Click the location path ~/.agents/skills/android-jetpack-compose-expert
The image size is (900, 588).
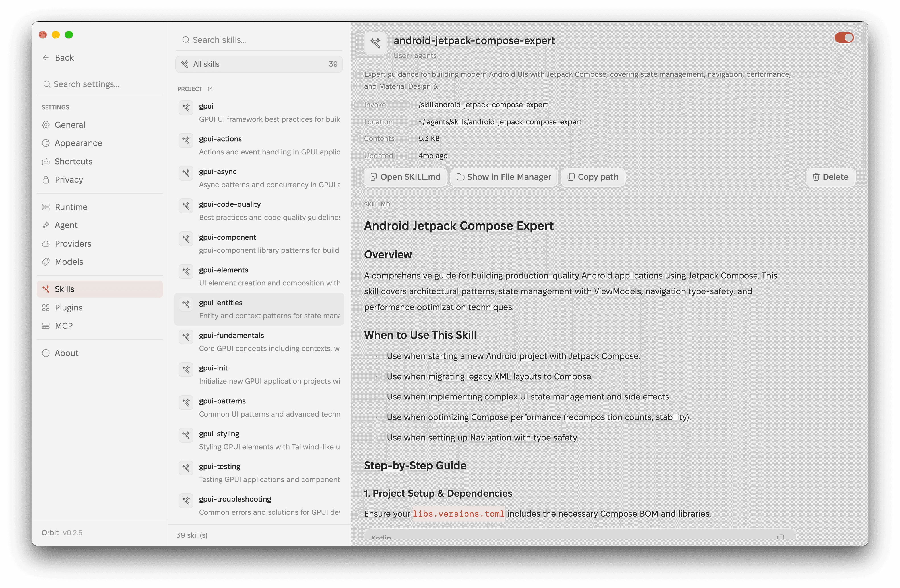coord(499,122)
